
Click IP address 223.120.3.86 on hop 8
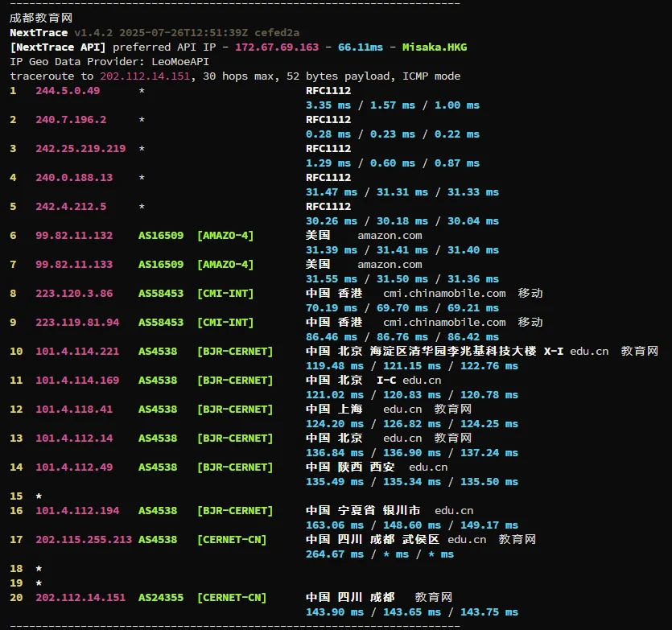click(x=74, y=294)
